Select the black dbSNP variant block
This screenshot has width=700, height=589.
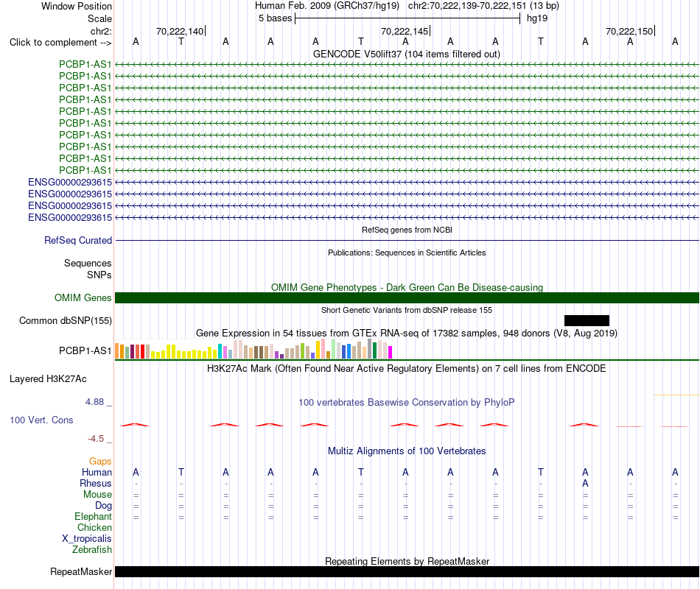click(587, 320)
